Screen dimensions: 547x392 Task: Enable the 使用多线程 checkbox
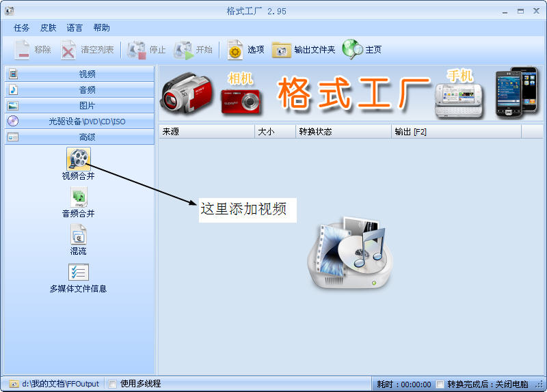tap(112, 384)
